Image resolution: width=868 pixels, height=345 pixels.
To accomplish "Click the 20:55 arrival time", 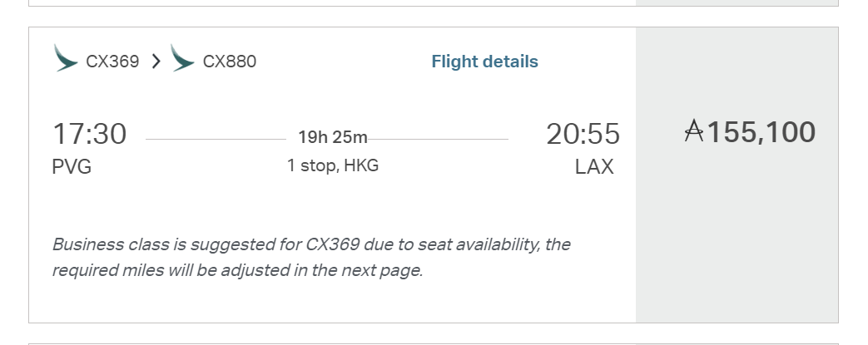I will point(583,134).
